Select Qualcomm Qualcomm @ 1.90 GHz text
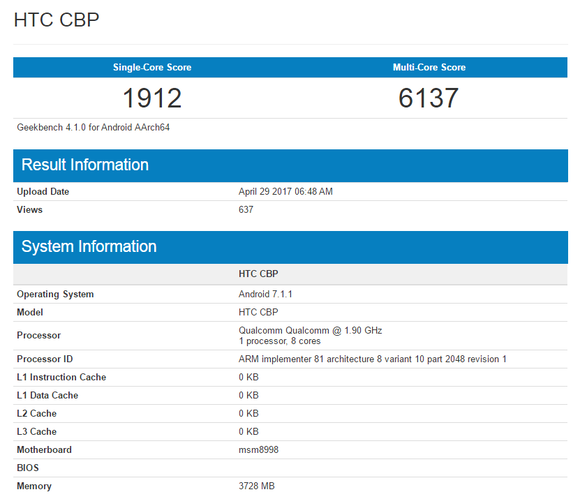580x499 pixels. (x=310, y=330)
